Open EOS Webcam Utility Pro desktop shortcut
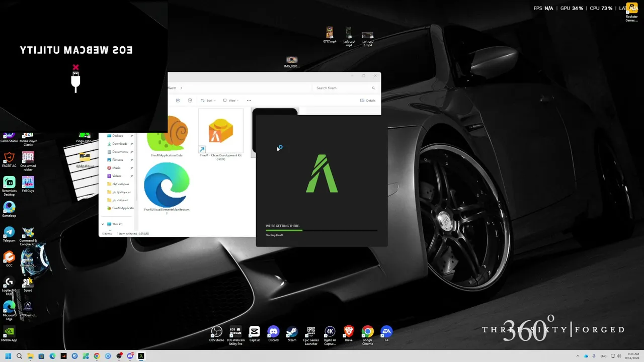 (x=235, y=335)
